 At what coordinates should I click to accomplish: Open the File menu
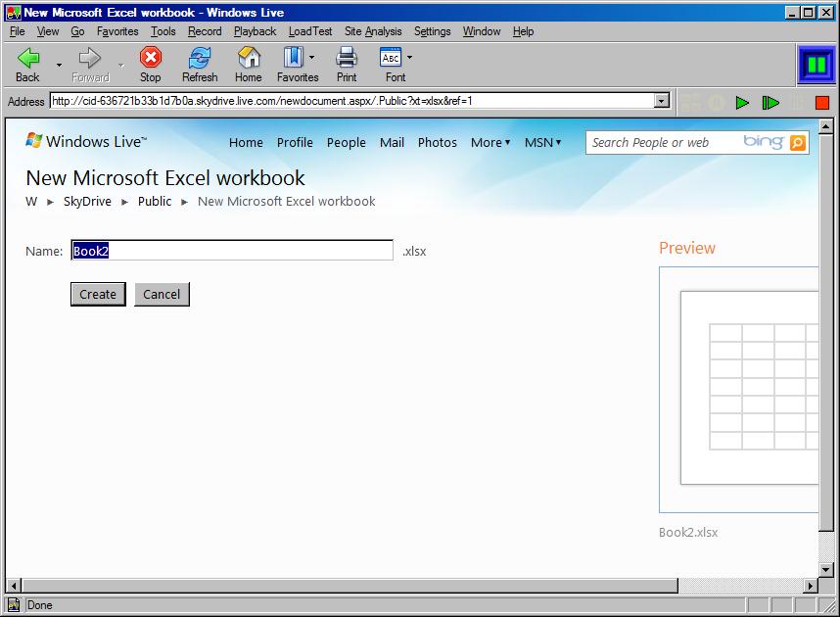point(18,31)
